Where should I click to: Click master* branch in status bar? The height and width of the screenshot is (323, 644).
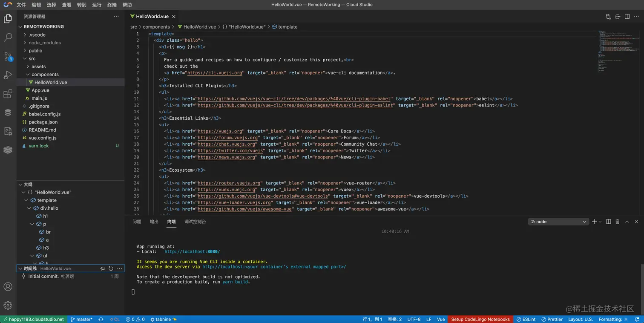pyautogui.click(x=81, y=319)
